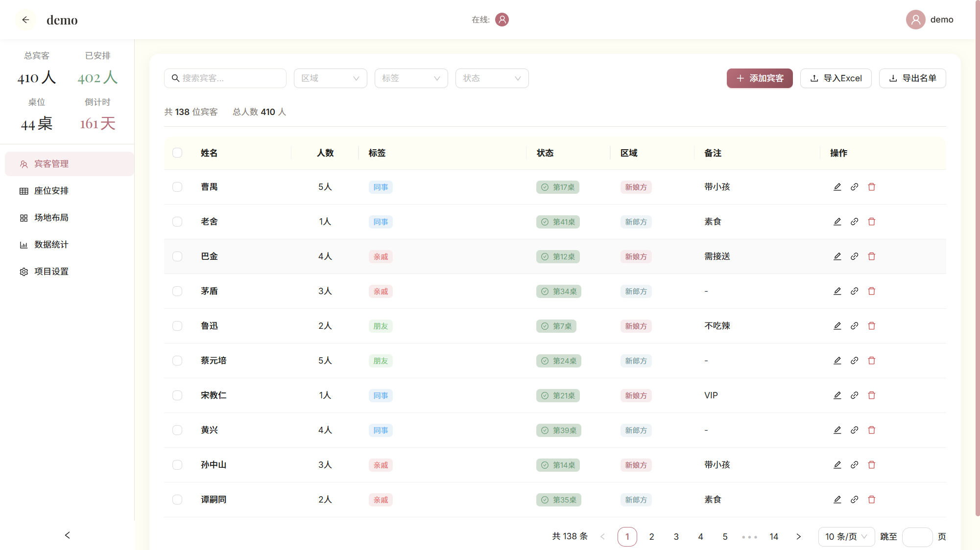Go to last page 14
The height and width of the screenshot is (550, 980).
point(774,537)
